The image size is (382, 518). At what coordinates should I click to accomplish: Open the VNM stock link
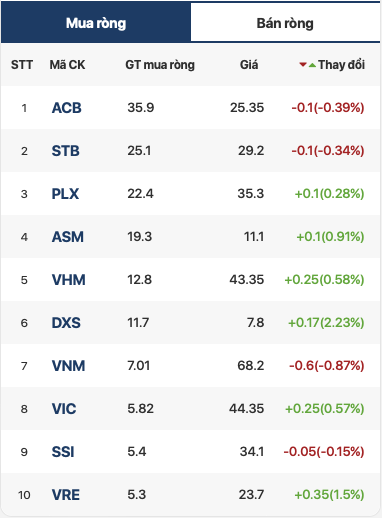[x=69, y=366]
